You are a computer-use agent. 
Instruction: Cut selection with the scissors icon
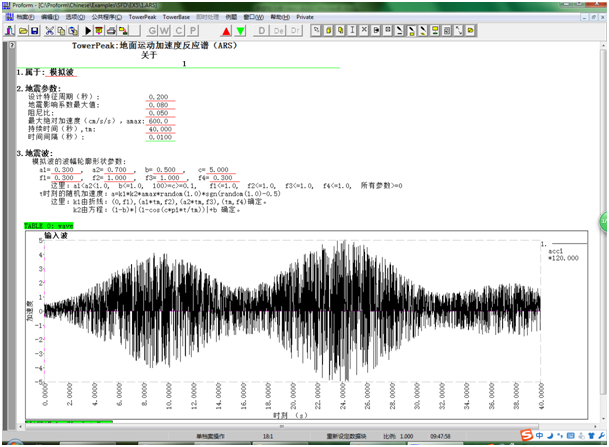[50, 31]
